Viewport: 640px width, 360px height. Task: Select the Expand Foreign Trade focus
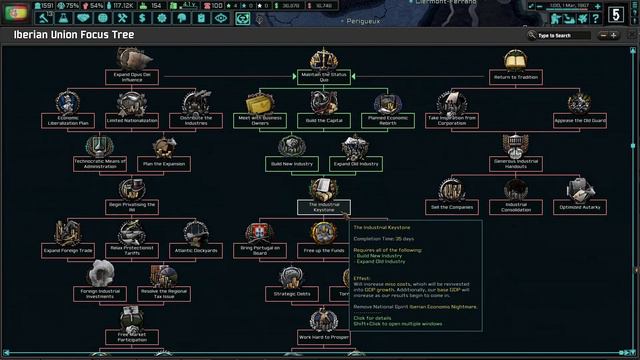point(68,251)
